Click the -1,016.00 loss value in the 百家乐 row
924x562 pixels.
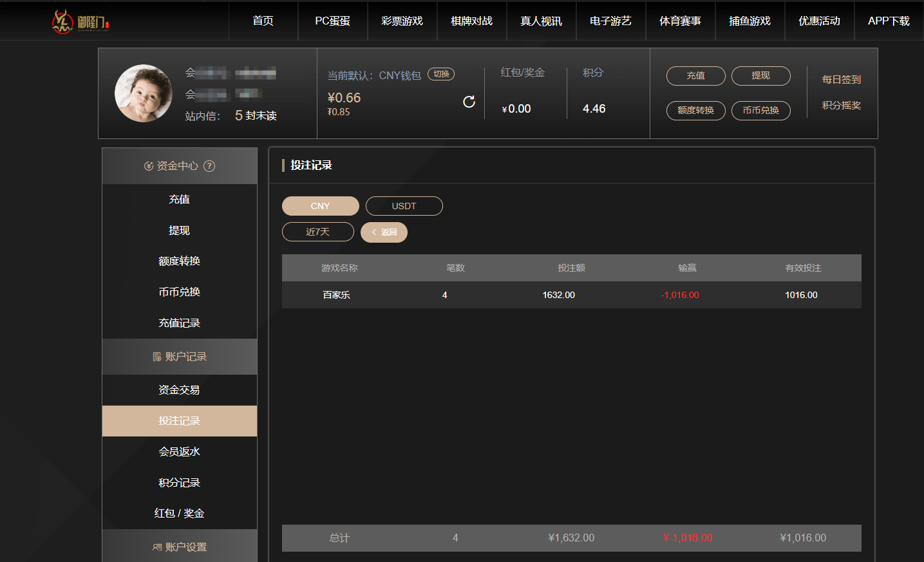coord(680,295)
